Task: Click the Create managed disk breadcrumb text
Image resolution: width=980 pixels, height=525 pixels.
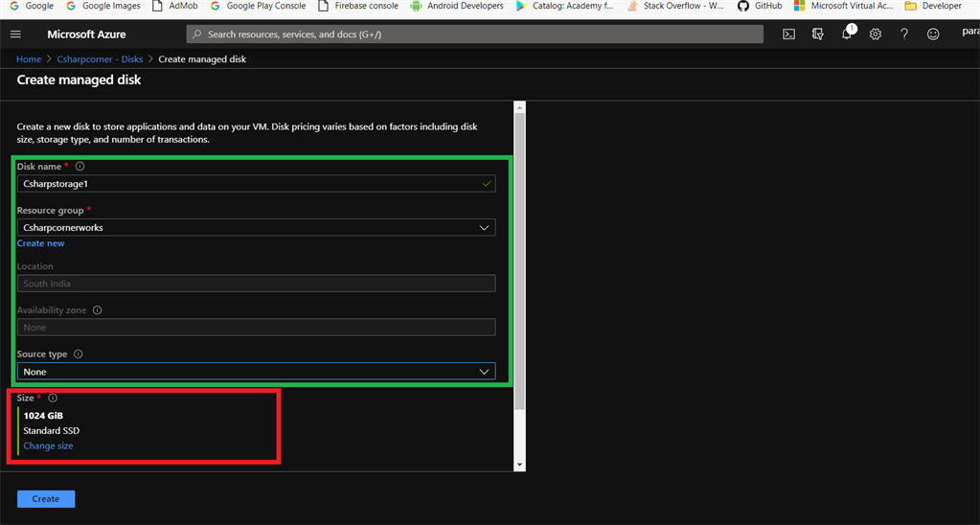Action: (202, 58)
